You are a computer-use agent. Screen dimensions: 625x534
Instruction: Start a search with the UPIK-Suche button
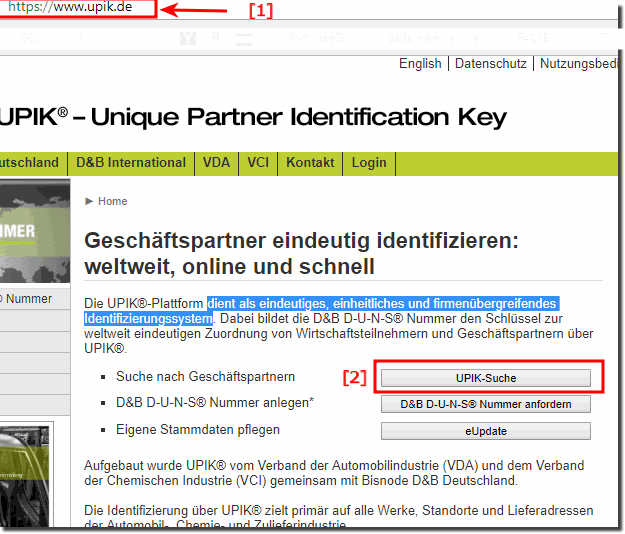click(x=485, y=378)
